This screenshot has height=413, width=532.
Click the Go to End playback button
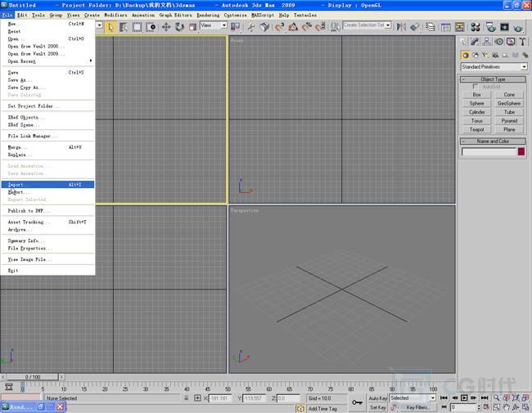485,397
